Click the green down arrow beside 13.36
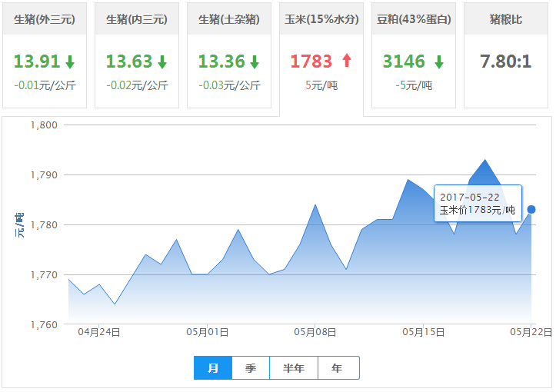This screenshot has width=556, height=392. click(255, 61)
